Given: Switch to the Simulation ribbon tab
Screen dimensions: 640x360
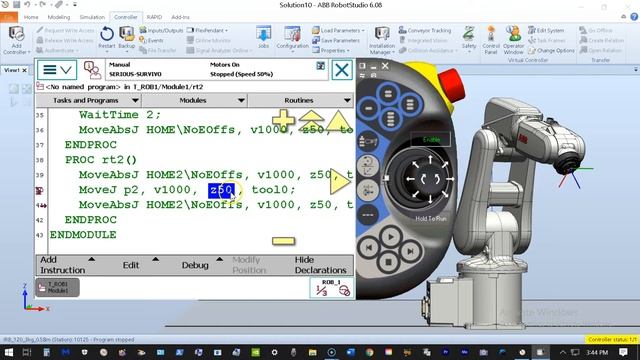Looking at the screenshot, I should click(x=92, y=17).
